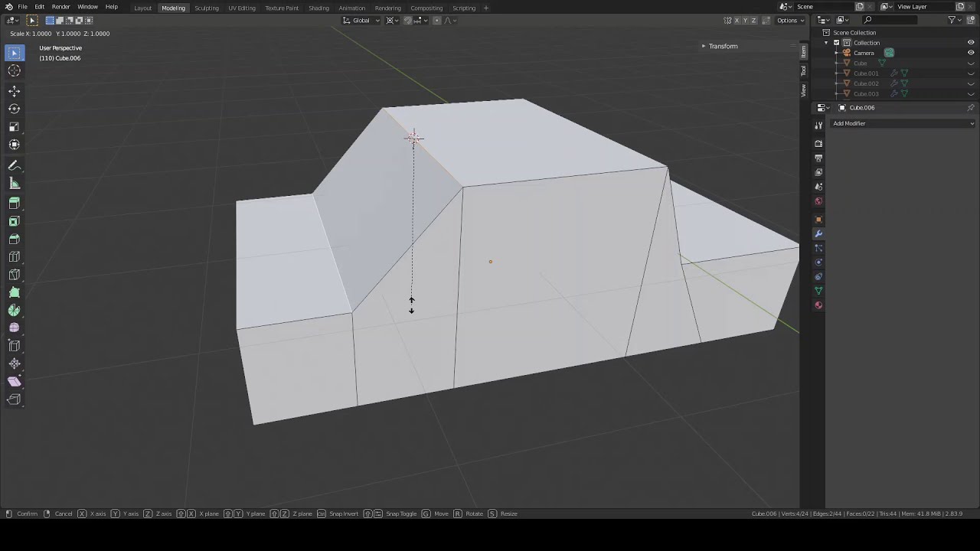Viewport: 980px width, 551px height.
Task: Hide the Collection with its eye icon
Action: click(971, 43)
